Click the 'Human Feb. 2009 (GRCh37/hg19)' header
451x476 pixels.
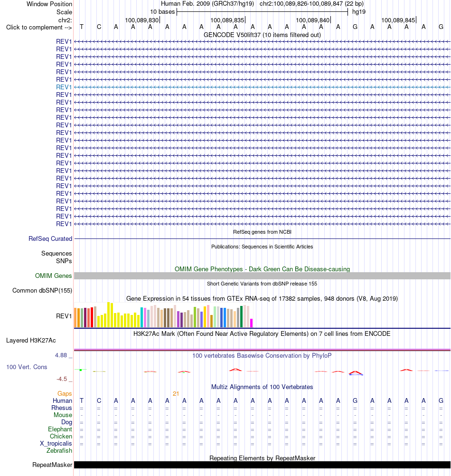(207, 4)
